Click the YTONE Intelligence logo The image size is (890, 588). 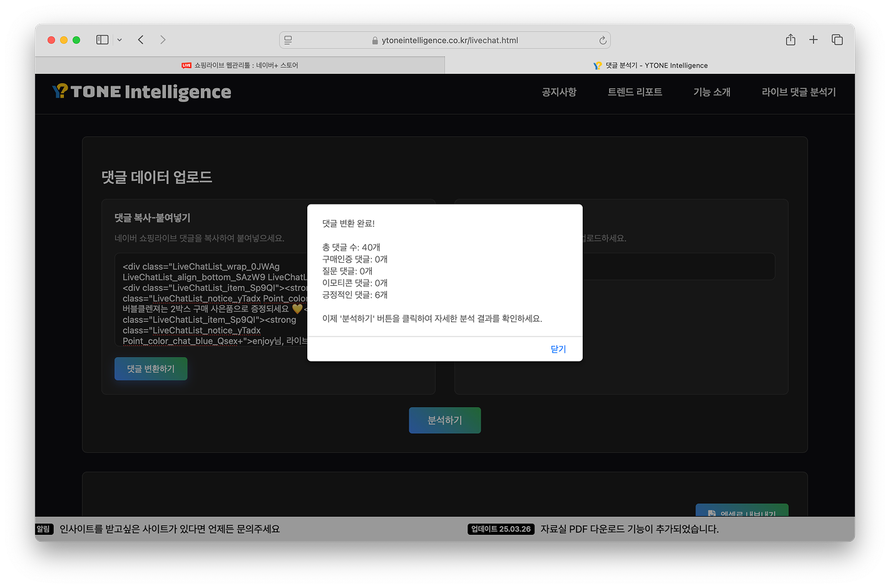pos(141,92)
